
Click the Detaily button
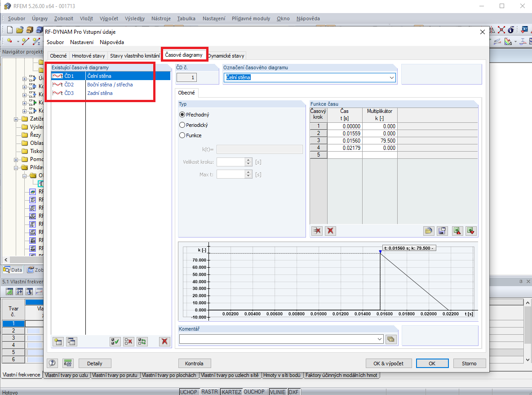[x=95, y=364]
